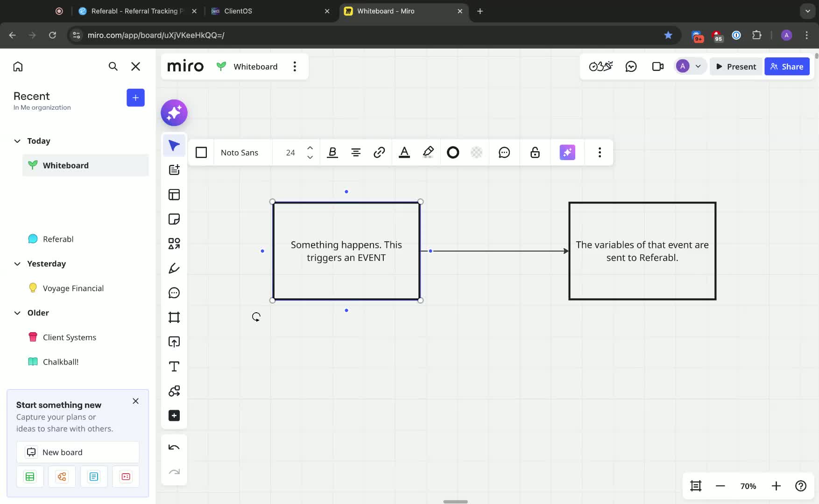Screen dimensions: 819x504
Task: Toggle the lock on selected shape
Action: click(535, 153)
